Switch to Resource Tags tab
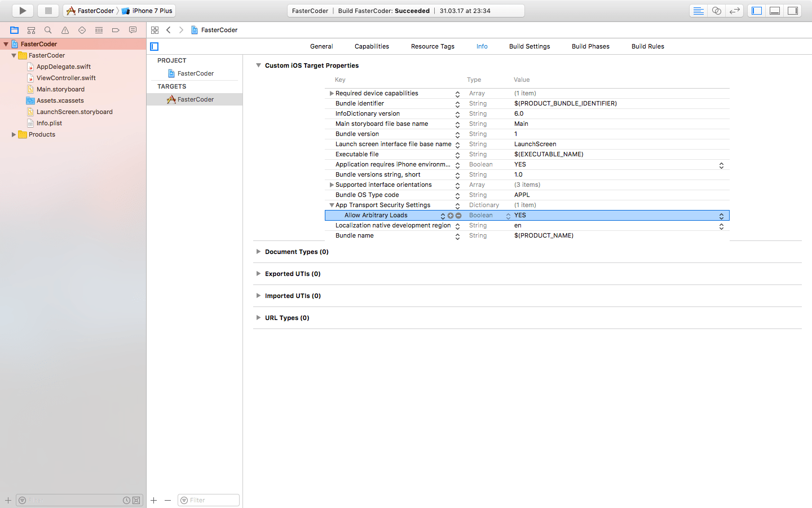 (433, 46)
